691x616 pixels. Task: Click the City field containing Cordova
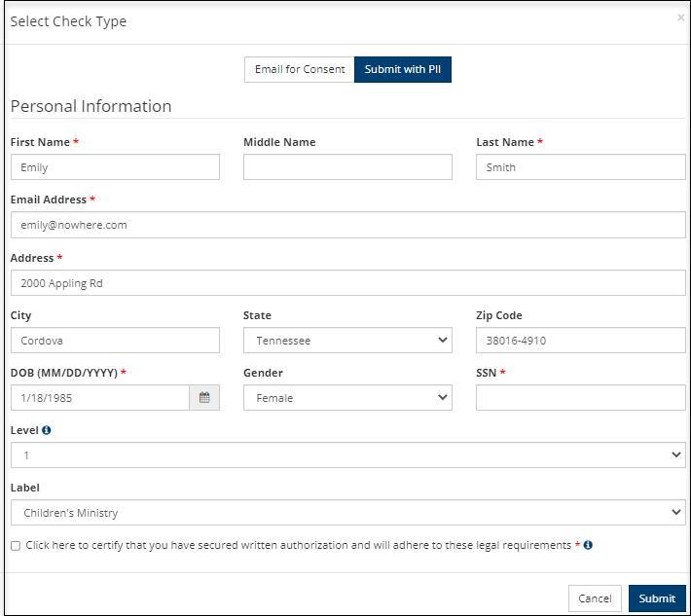click(x=115, y=341)
